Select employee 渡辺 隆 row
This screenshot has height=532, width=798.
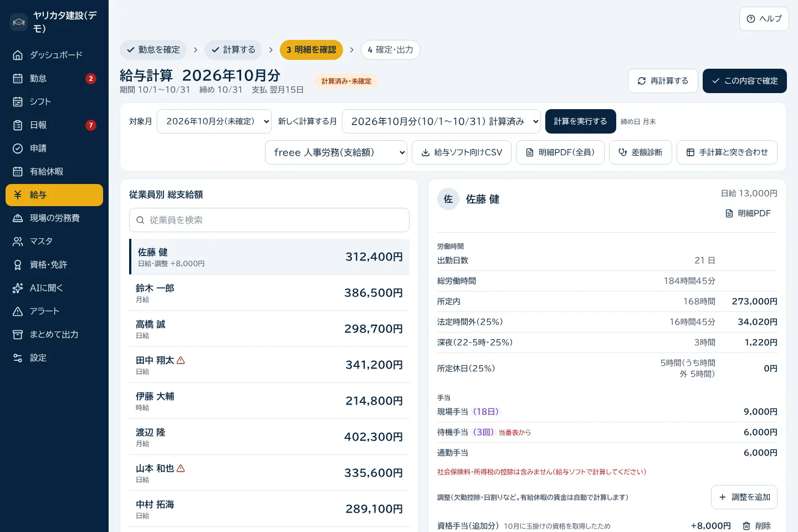pyautogui.click(x=269, y=437)
